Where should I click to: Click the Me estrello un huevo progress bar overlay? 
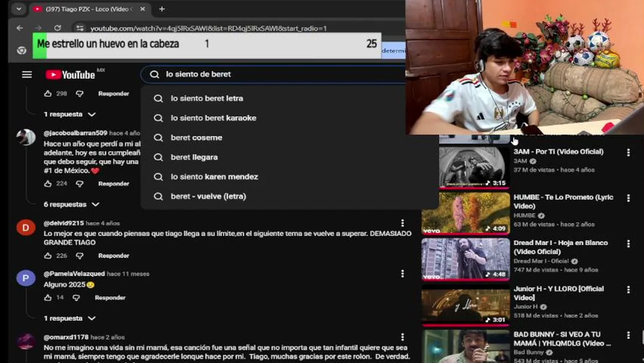pyautogui.click(x=207, y=45)
